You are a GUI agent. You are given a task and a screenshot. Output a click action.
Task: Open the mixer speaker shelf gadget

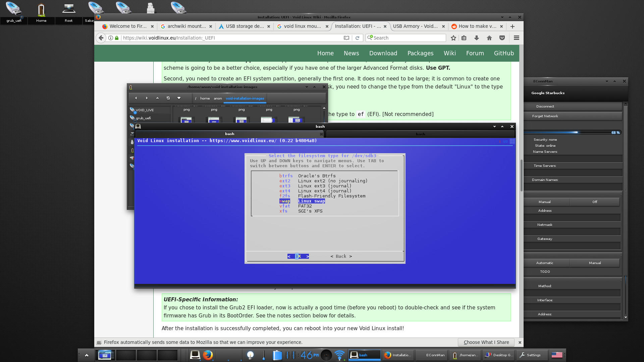coord(326,355)
